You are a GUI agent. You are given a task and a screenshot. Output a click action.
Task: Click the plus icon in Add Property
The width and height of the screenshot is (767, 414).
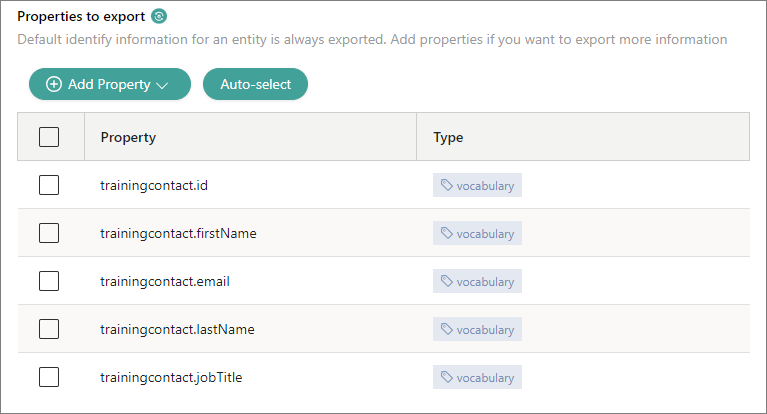click(x=54, y=85)
